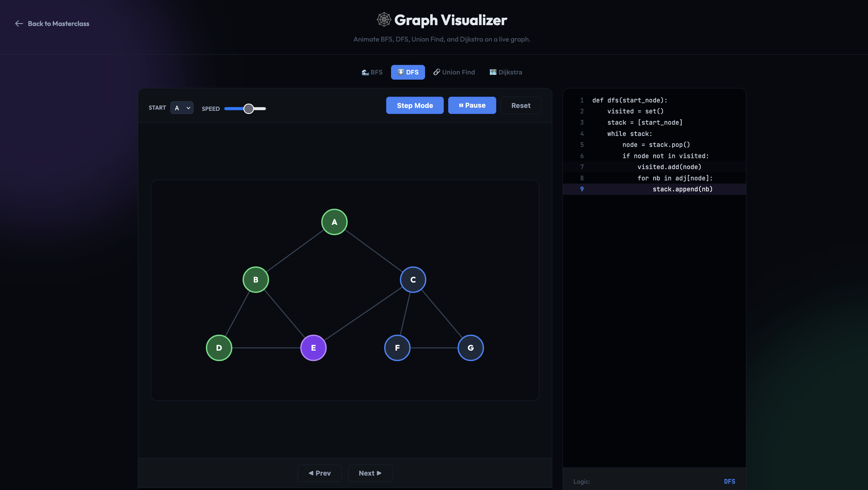Click the Reset button

tap(521, 106)
